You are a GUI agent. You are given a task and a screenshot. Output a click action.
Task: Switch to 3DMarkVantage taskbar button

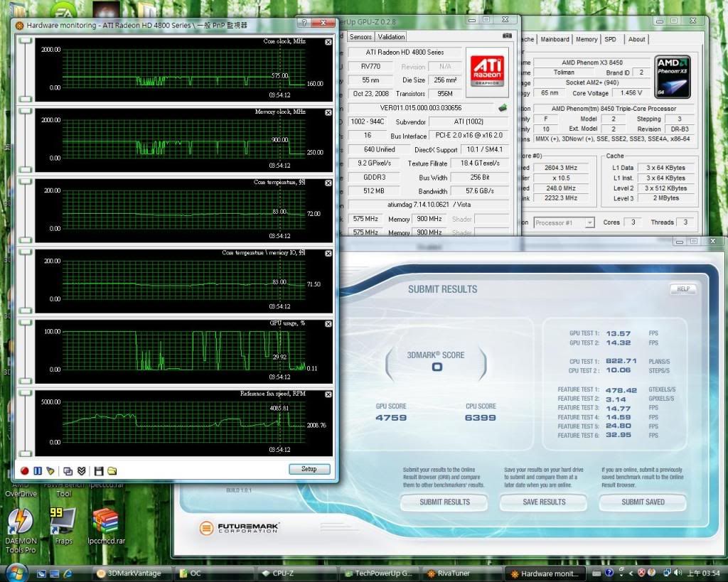(132, 573)
